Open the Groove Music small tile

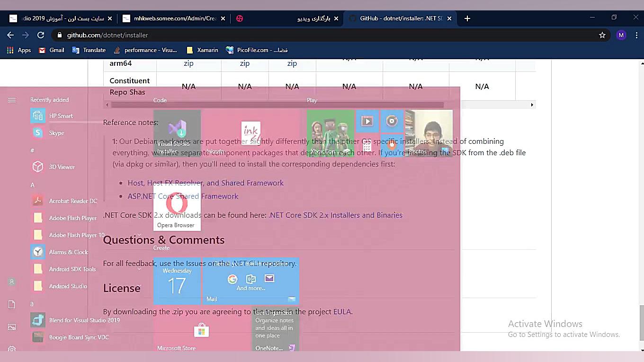pos(392,122)
